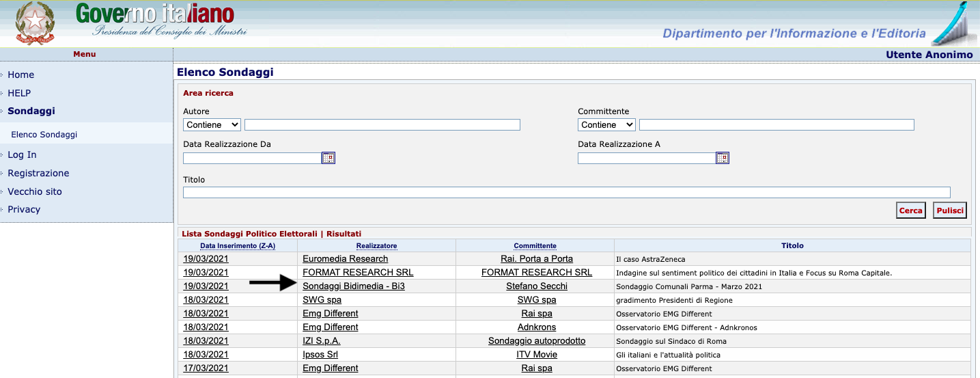Screen dimensions: 980x378
Task: Sort results by Realizzatore column header
Action: (376, 246)
